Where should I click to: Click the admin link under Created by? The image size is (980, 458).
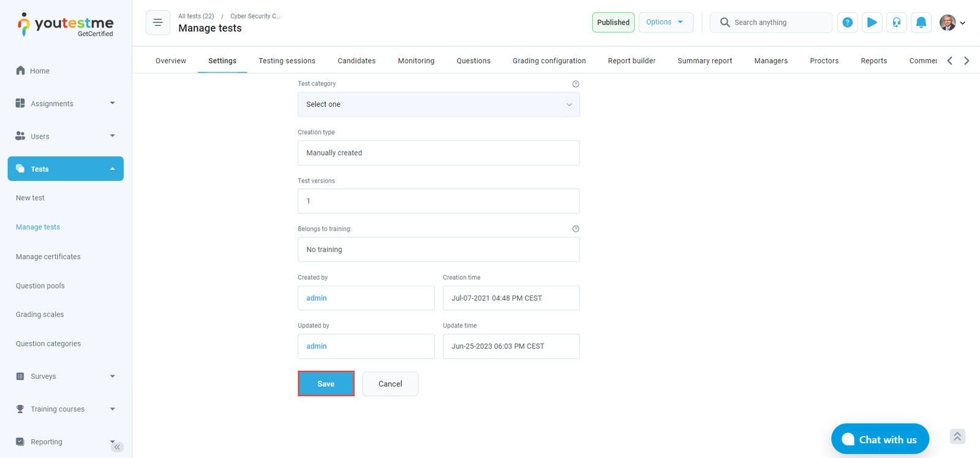(x=317, y=298)
